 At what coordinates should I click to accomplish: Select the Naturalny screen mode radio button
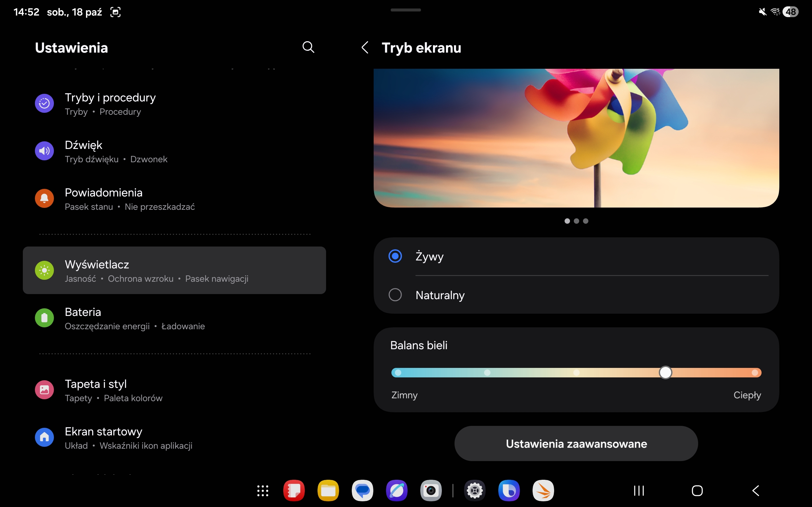tap(395, 295)
